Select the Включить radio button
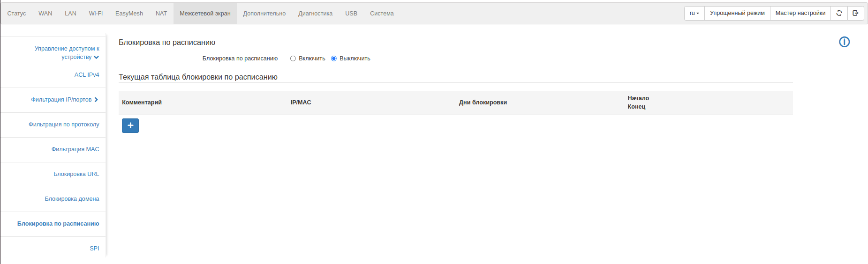This screenshot has height=264, width=868. (293, 59)
